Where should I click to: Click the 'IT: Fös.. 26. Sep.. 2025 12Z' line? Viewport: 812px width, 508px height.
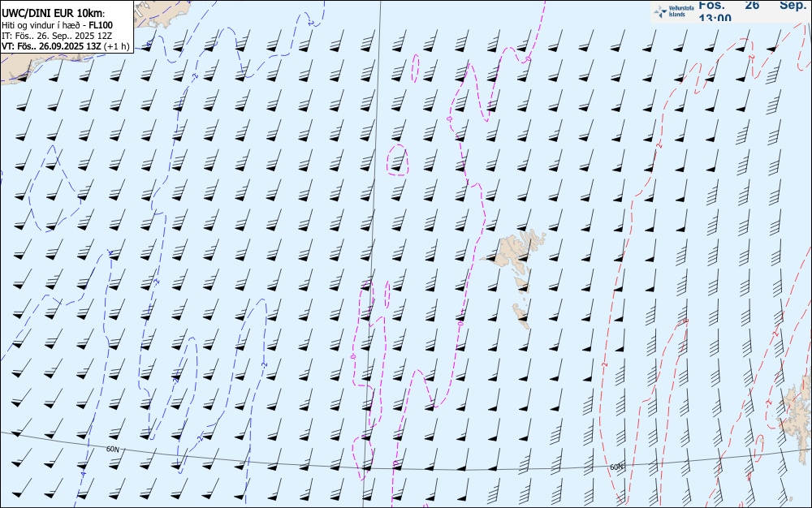pos(57,36)
